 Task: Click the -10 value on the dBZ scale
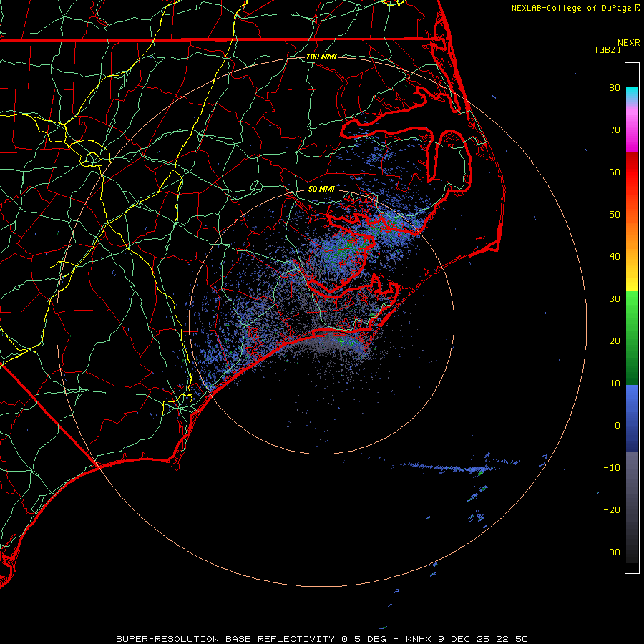pos(612,468)
